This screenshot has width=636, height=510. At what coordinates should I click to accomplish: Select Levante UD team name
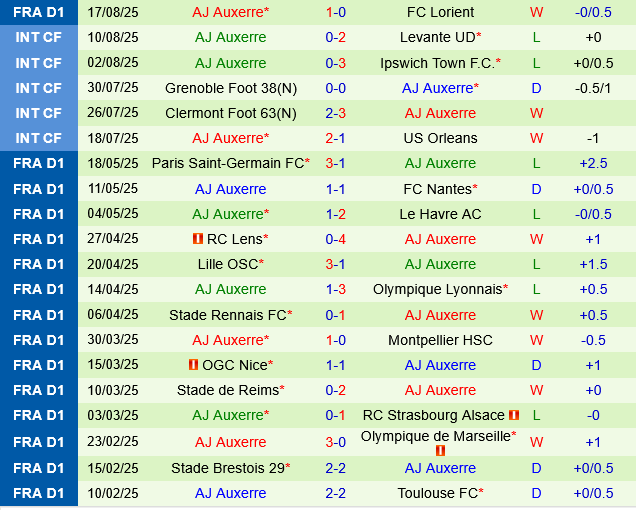click(436, 37)
